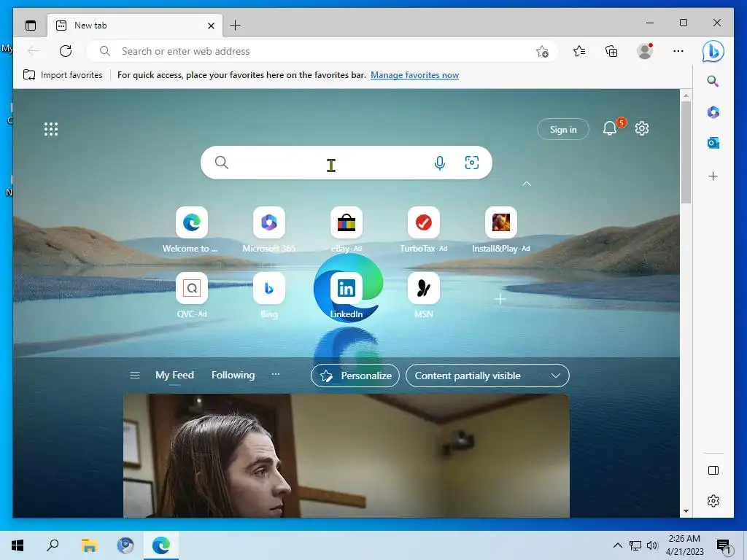Add a new quick link plus
The image size is (747, 560).
pyautogui.click(x=500, y=299)
